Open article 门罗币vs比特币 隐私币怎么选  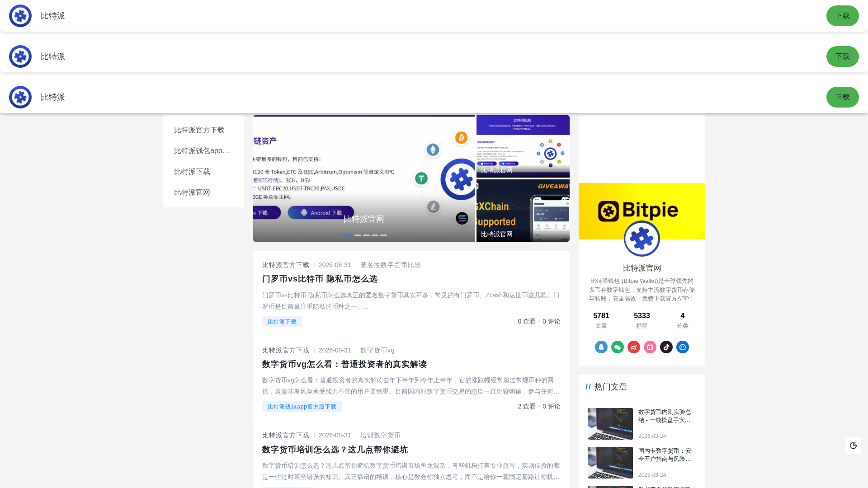320,279
